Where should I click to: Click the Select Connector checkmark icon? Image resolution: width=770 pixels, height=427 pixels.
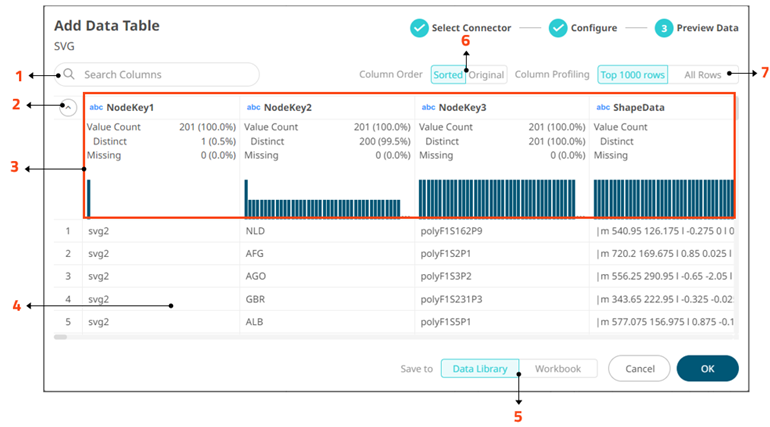419,28
